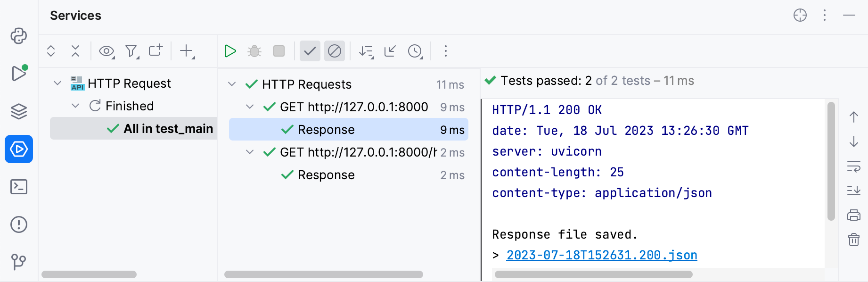Delete results using the trash icon
The width and height of the screenshot is (868, 282).
coord(853,240)
